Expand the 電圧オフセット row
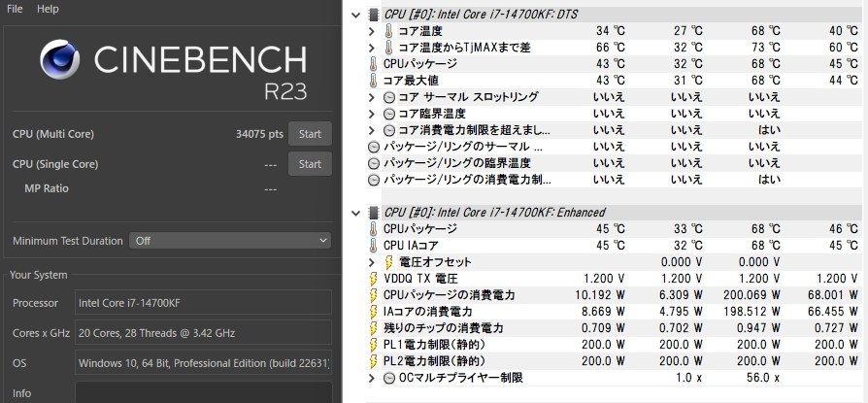 coord(372,262)
